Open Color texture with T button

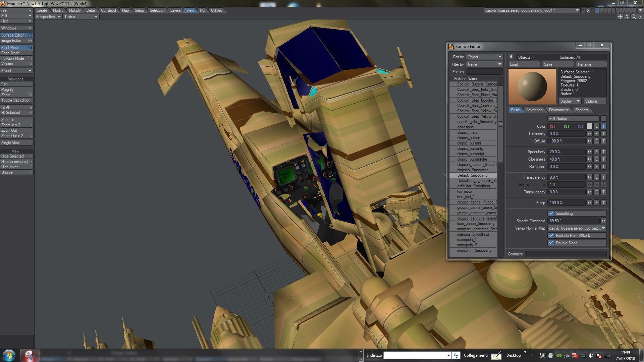click(x=603, y=126)
